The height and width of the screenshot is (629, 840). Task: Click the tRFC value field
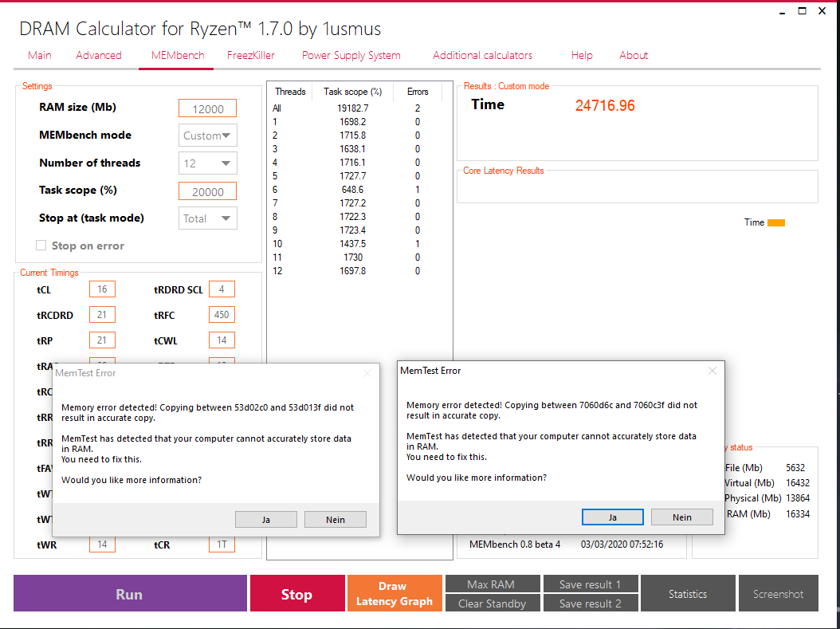[222, 314]
